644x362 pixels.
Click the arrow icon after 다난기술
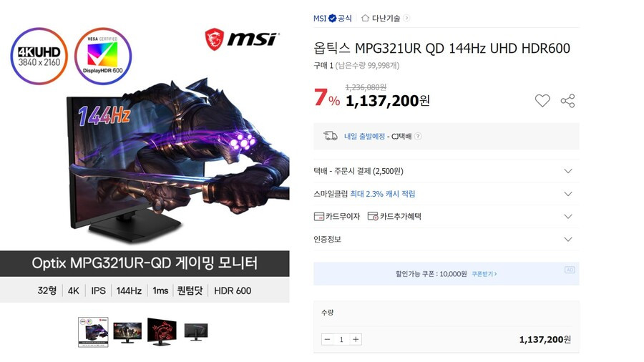coord(406,18)
